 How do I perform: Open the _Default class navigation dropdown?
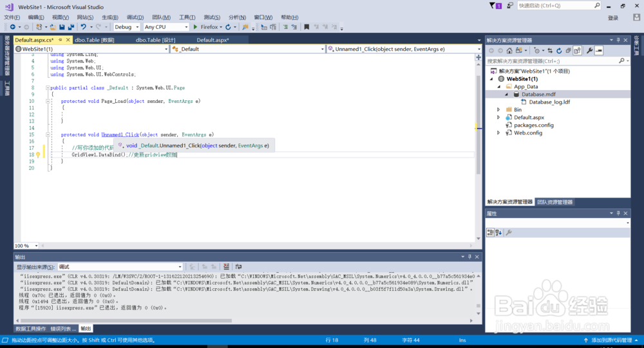click(x=248, y=49)
